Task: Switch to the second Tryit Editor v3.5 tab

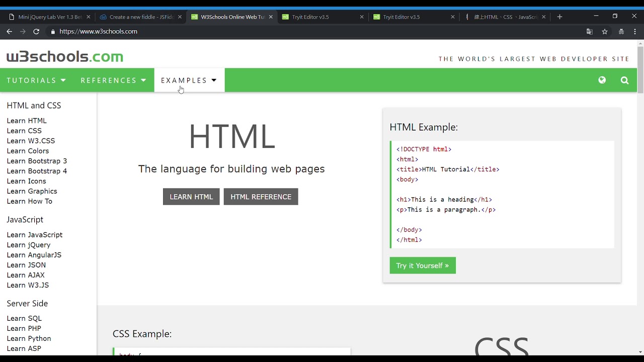Action: (x=414, y=17)
